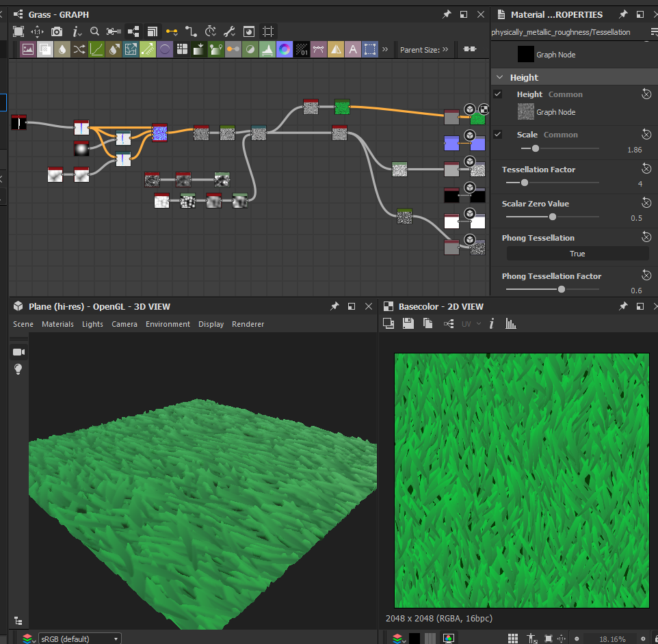This screenshot has height=644, width=658.
Task: Add a Text node from the 'A' icon
Action: [x=353, y=49]
